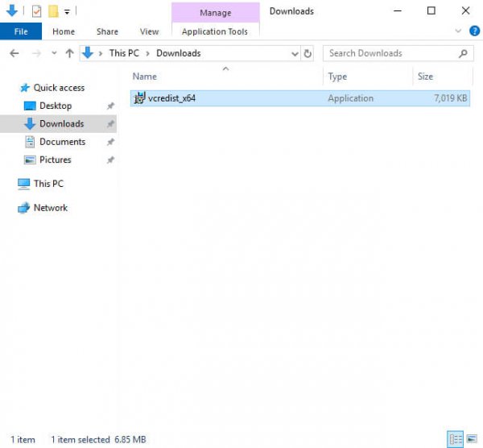
Task: Select This PC in navigation pane
Action: pyautogui.click(x=48, y=184)
